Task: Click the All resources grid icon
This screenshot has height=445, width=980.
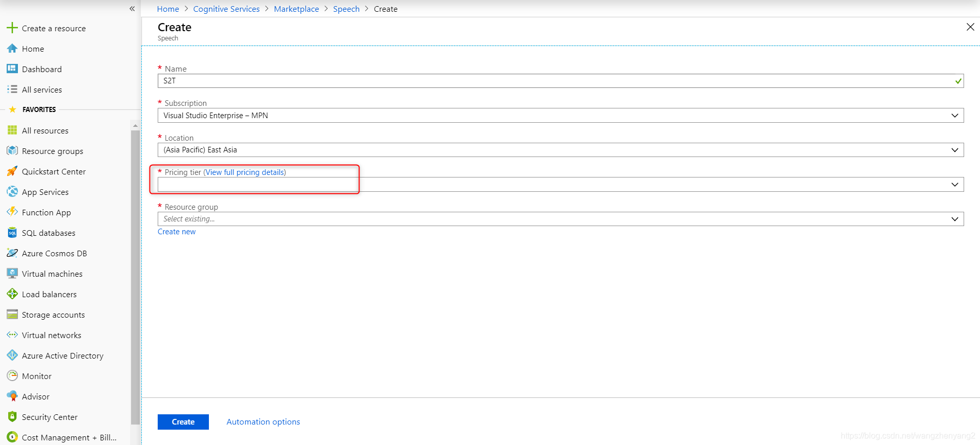Action: [x=12, y=130]
